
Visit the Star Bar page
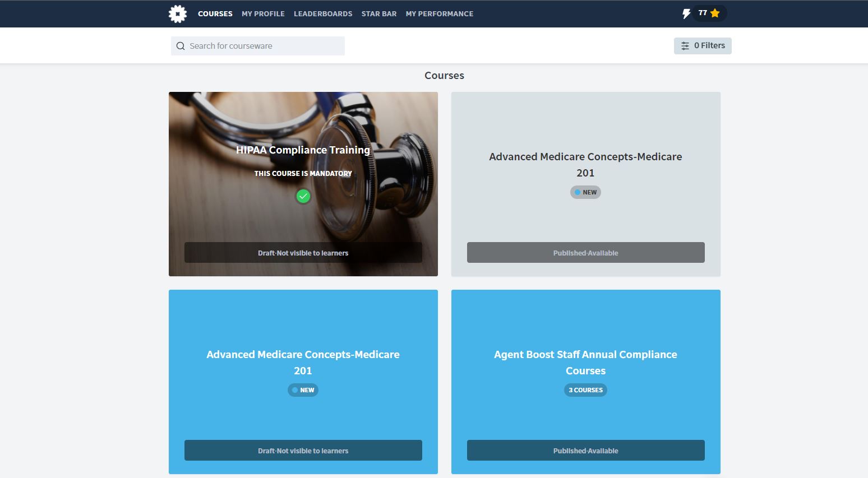[x=379, y=13]
